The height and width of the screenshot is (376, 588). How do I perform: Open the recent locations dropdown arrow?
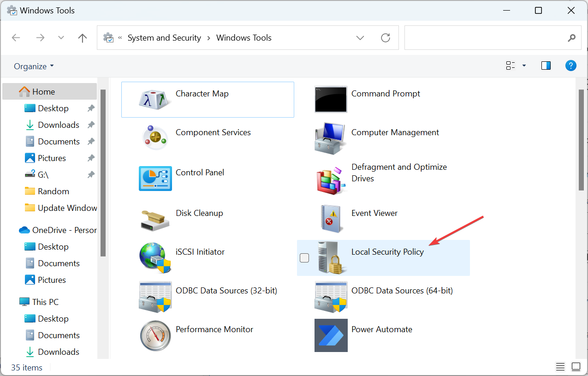point(61,38)
